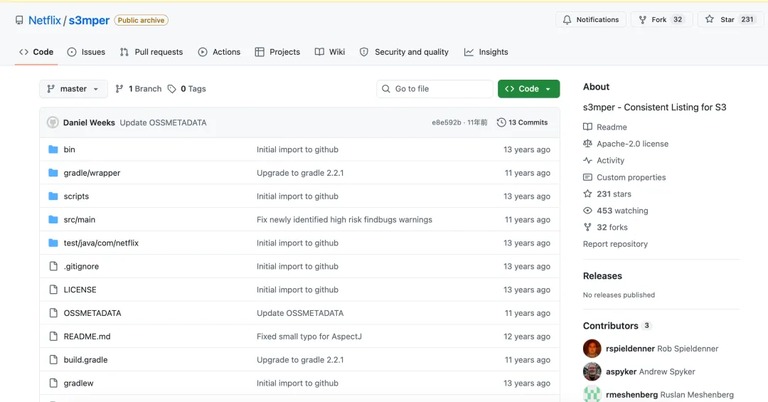Switch to the Code tab
This screenshot has width=768, height=402.
tap(36, 52)
